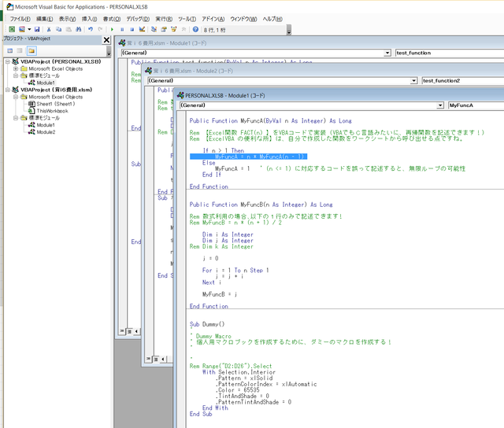Open the Project Explorer toolbar icon
This screenshot has height=428, width=504.
click(154, 30)
